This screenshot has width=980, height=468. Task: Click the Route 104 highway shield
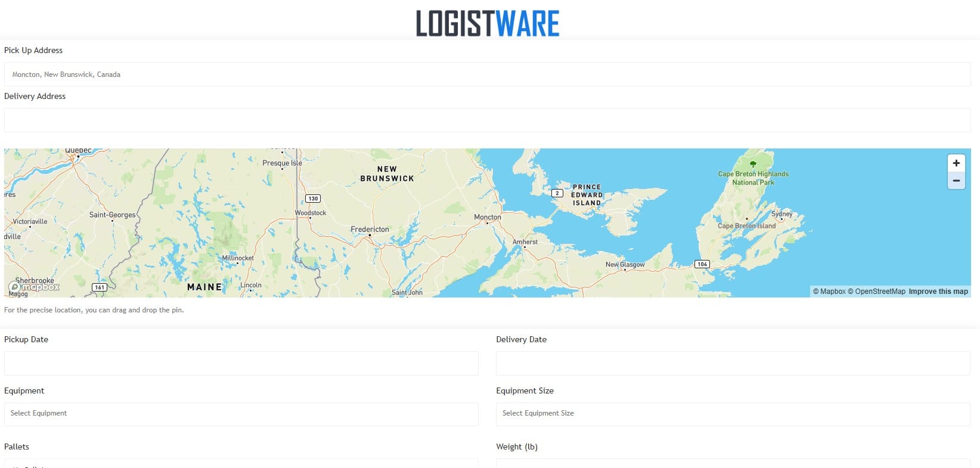[702, 264]
